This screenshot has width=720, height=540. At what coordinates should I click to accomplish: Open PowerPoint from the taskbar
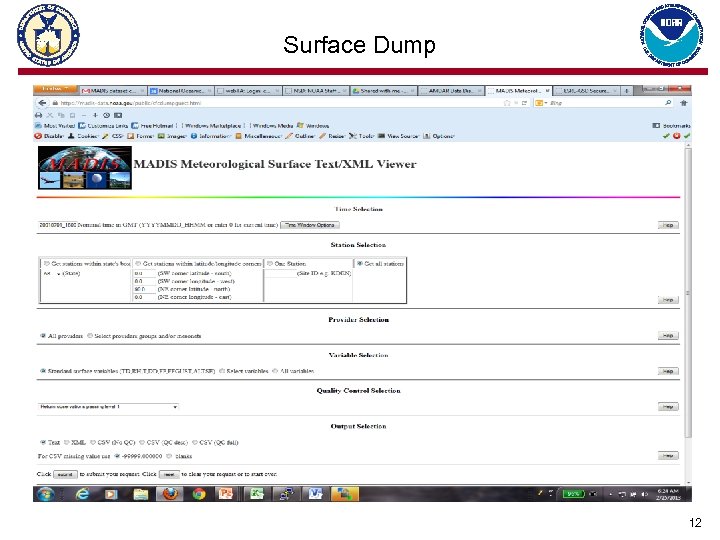[x=226, y=494]
